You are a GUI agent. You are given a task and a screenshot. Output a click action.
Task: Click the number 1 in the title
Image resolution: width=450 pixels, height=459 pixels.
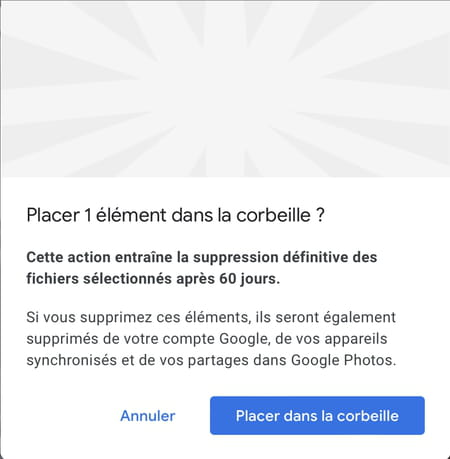tap(88, 215)
